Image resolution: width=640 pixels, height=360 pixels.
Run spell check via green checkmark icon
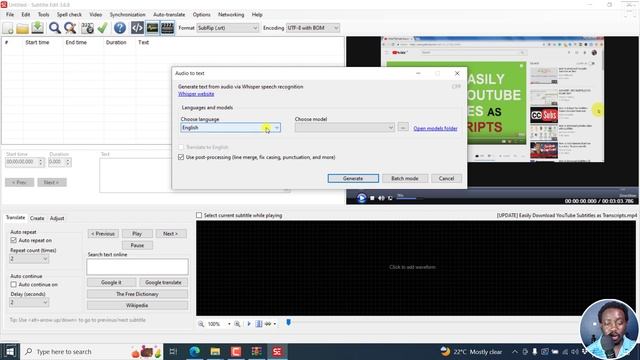[102, 28]
